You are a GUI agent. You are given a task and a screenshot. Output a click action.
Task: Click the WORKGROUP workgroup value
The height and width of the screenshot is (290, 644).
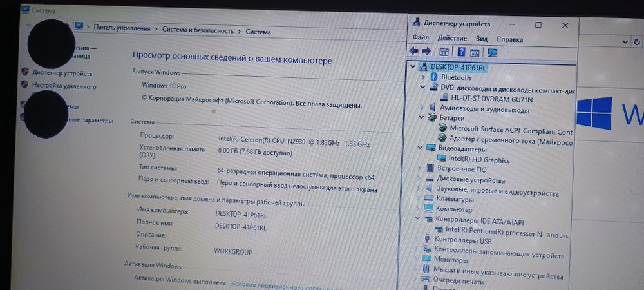point(233,251)
